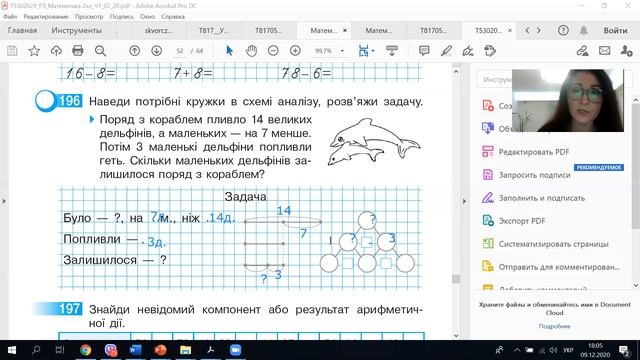Open the help question mark icon
The width and height of the screenshot is (640, 360).
point(563,30)
